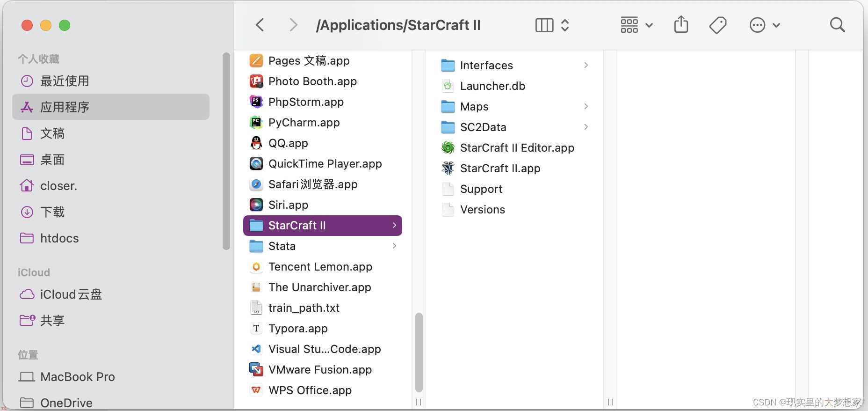Screen dimensions: 868x411
Task: Click the PyCharm.app icon
Action: pyautogui.click(x=256, y=123)
